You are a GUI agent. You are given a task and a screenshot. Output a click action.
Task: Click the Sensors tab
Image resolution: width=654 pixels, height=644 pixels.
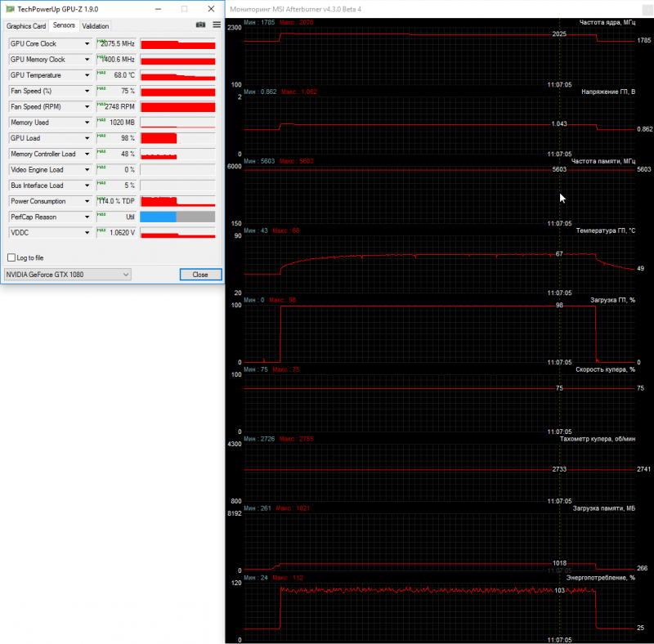point(64,25)
